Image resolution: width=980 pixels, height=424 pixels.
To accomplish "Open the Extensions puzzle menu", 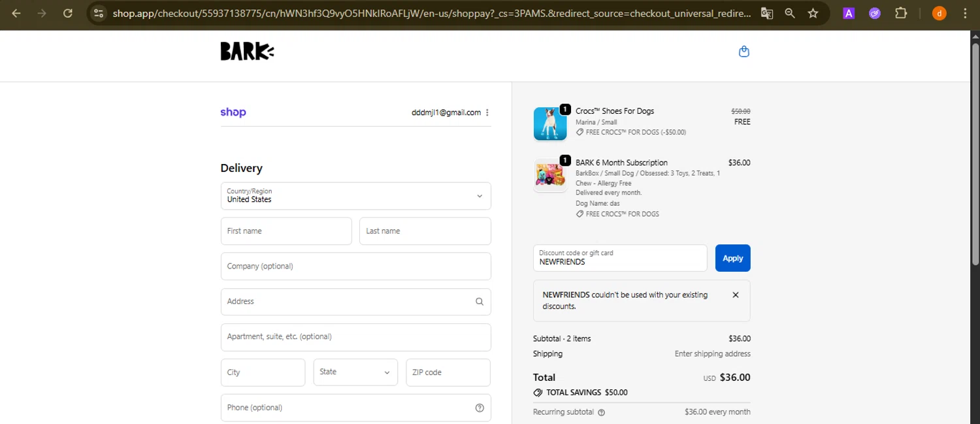I will (901, 13).
